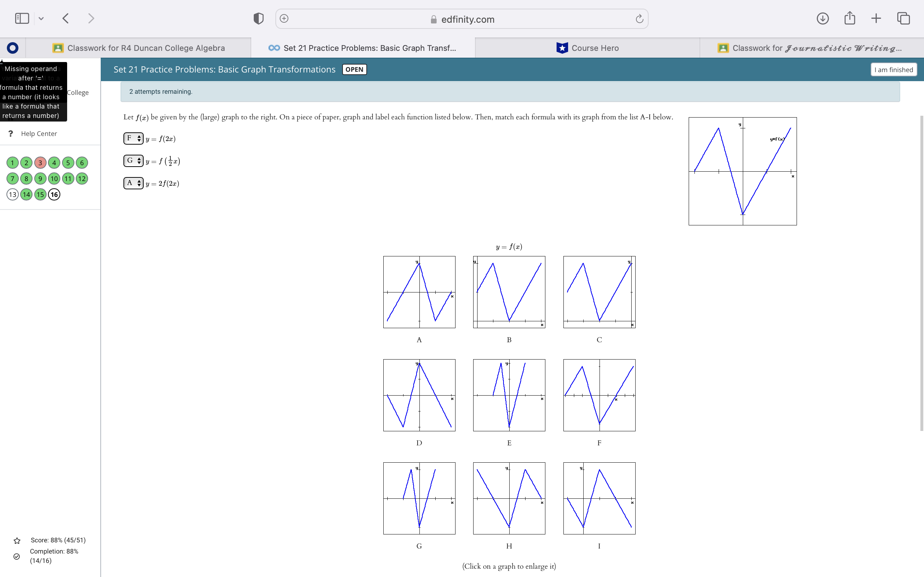
Task: Open the downloads icon in the toolbar
Action: [823, 18]
